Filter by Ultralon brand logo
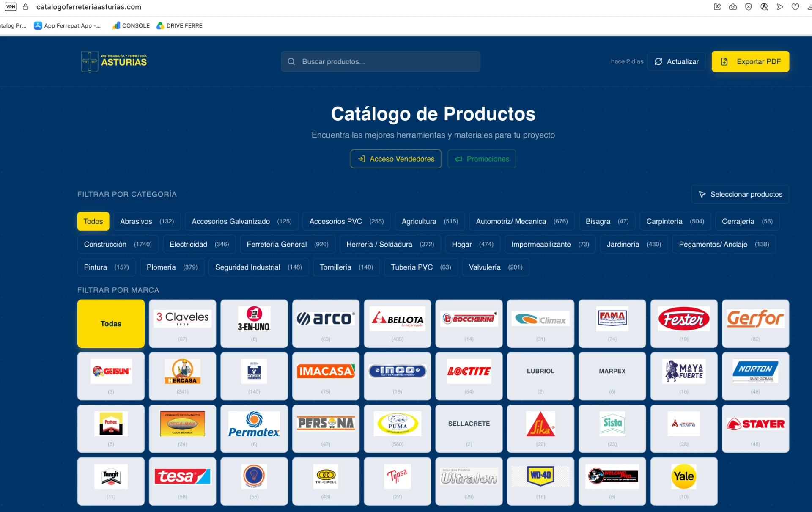The width and height of the screenshot is (812, 512). (469, 481)
